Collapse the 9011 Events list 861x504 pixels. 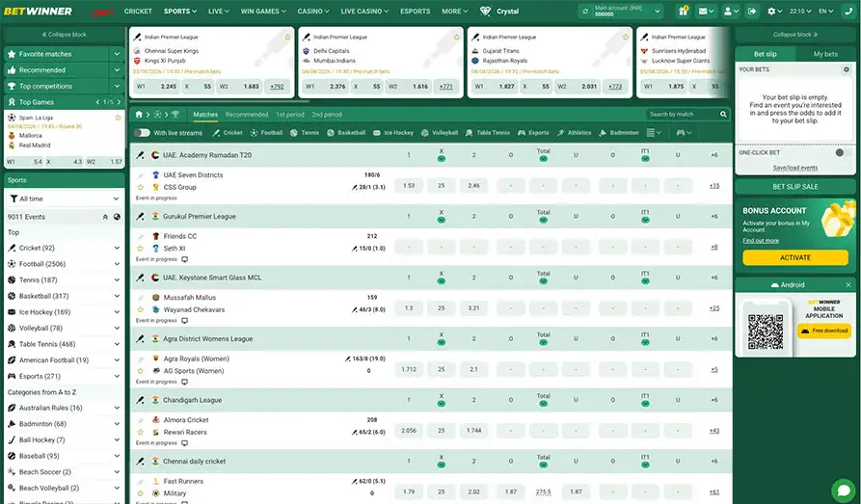[105, 217]
